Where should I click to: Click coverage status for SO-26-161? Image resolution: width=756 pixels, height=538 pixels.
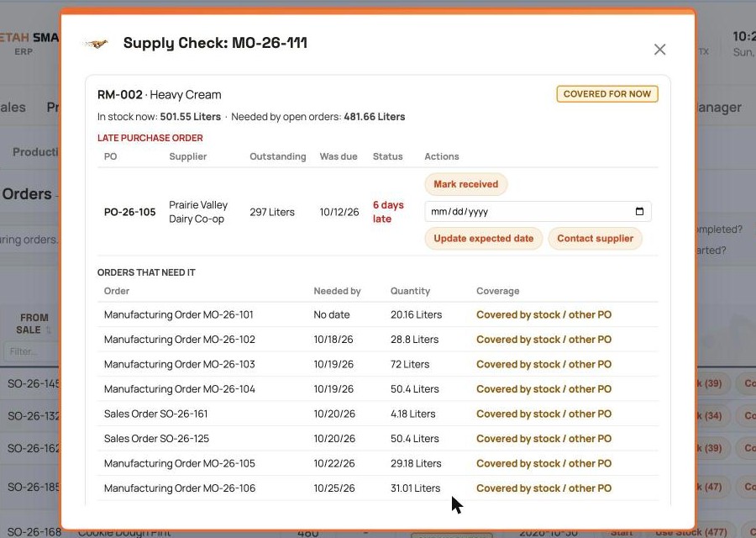coord(543,414)
